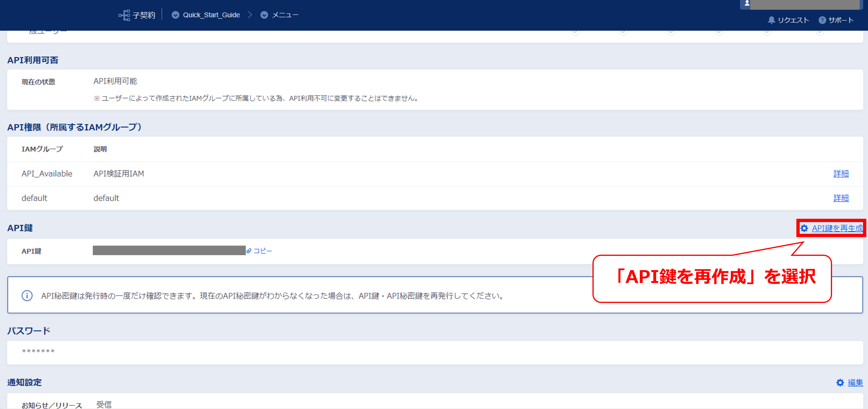Open the メニュー dropdown in the breadcrumb

pos(264,15)
